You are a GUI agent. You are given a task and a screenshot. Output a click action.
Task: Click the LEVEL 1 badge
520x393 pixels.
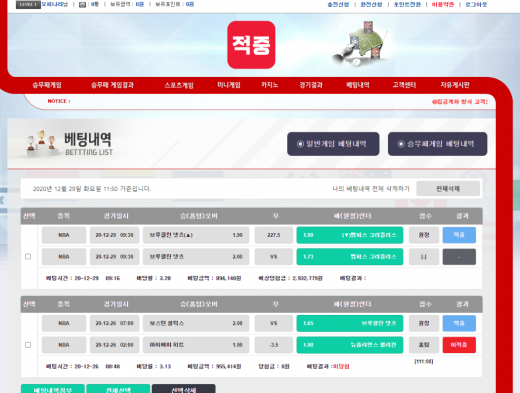tap(28, 4)
